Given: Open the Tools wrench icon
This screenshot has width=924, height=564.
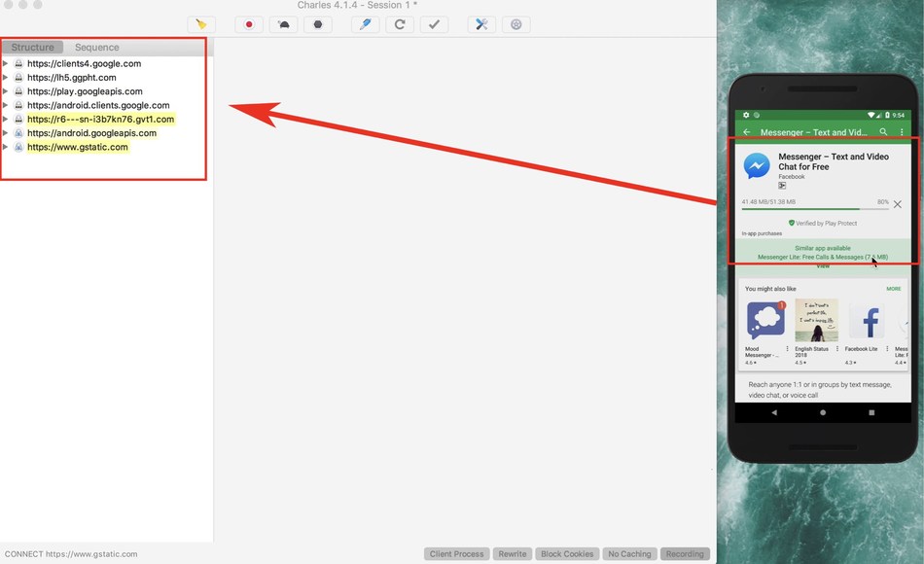Looking at the screenshot, I should click(480, 24).
